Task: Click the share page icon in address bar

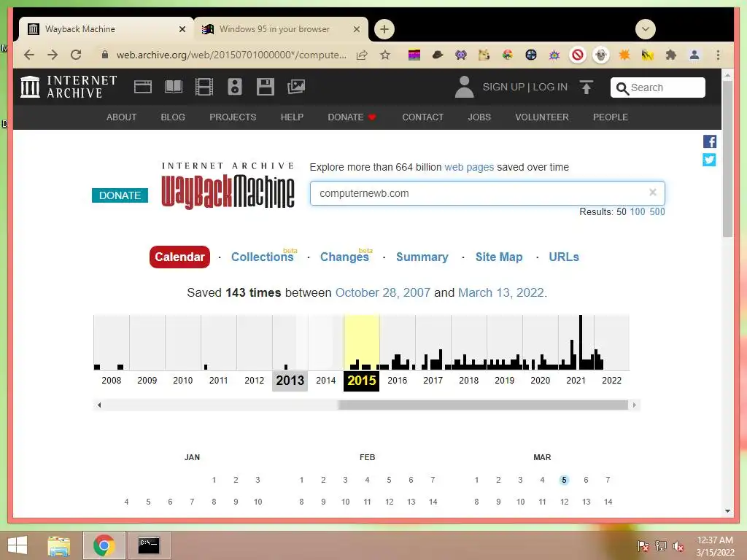Action: pos(362,55)
